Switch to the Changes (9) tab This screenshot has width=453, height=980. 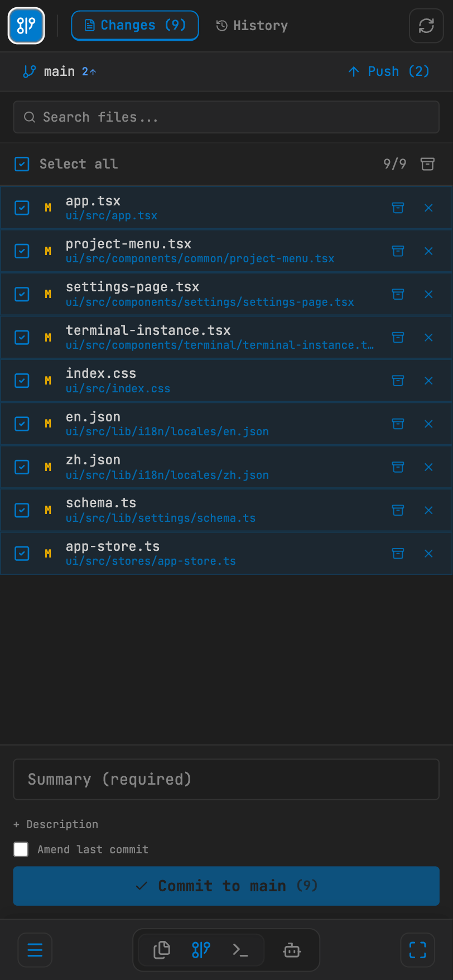tap(135, 26)
